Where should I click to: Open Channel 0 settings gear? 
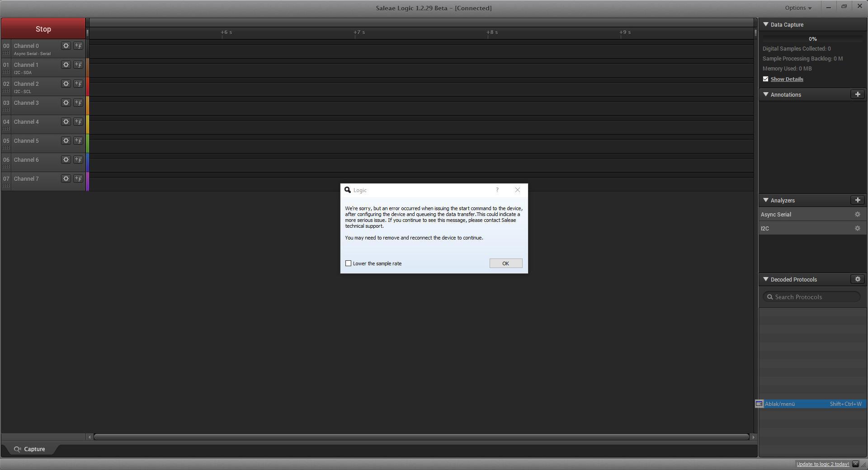click(x=66, y=46)
